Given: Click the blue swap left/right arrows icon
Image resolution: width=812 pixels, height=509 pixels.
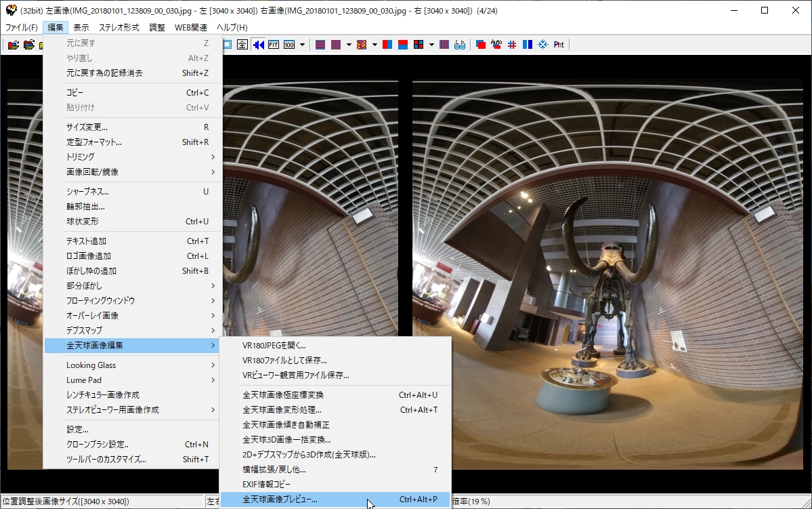Looking at the screenshot, I should 259,45.
